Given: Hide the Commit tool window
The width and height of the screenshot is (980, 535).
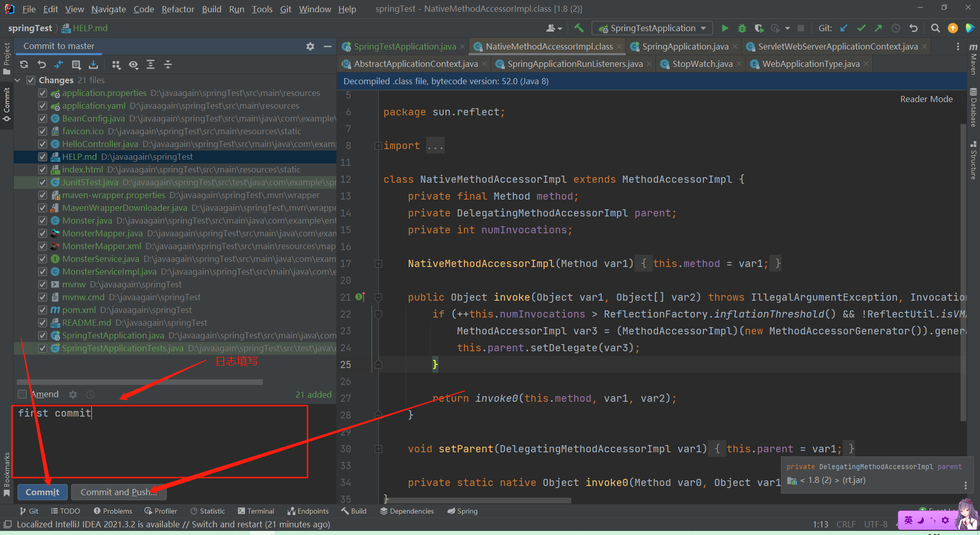Looking at the screenshot, I should [x=328, y=46].
